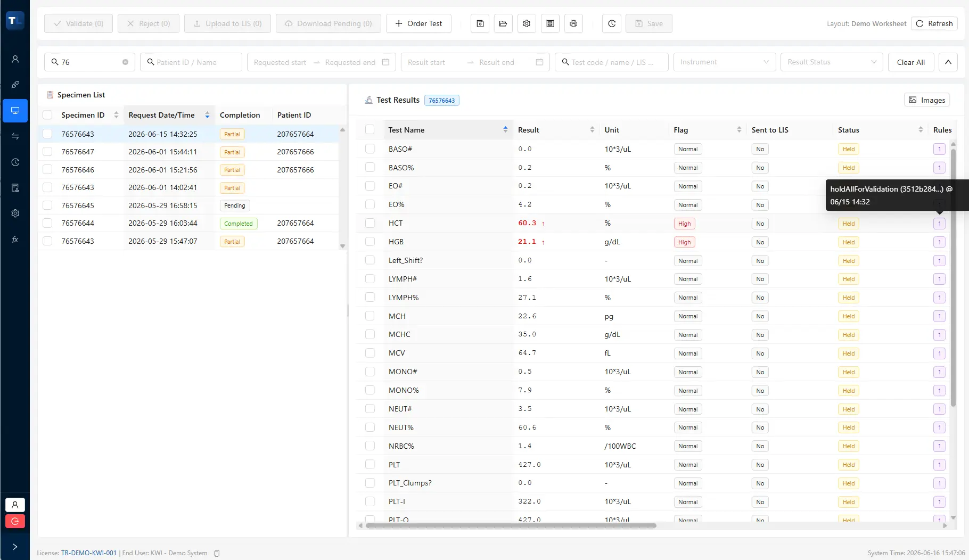Click the Refresh button
Image resolution: width=969 pixels, height=560 pixels.
(934, 23)
